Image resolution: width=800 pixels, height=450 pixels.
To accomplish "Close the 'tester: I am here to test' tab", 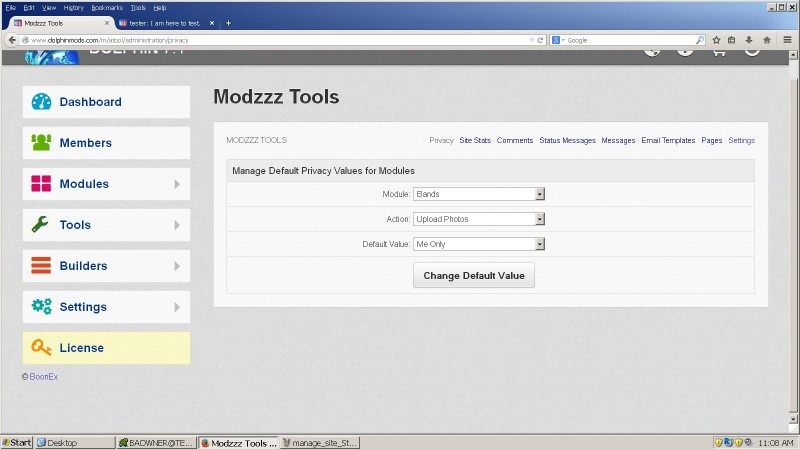I will 212,23.
